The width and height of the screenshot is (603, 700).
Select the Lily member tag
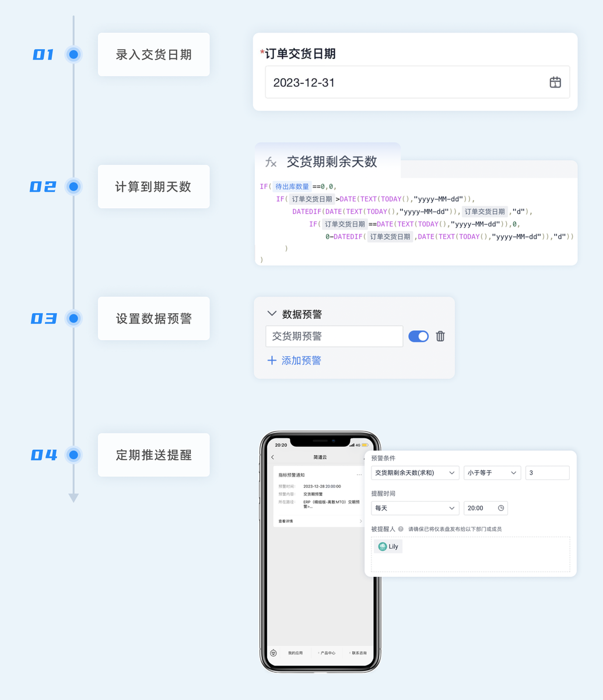click(388, 547)
